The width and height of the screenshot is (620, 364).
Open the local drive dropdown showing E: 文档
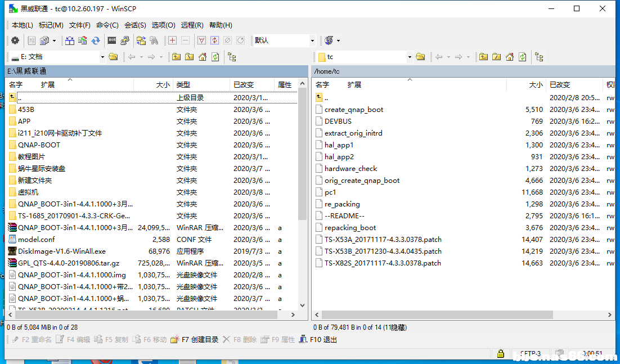[102, 57]
